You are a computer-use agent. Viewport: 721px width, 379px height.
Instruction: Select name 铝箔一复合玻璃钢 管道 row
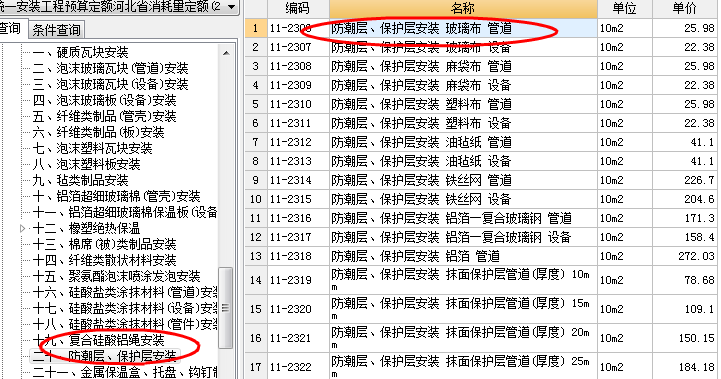pyautogui.click(x=463, y=218)
